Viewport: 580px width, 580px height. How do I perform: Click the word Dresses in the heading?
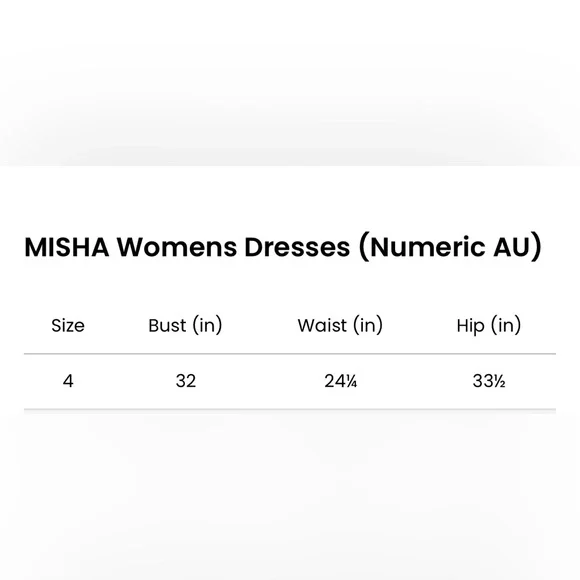point(297,247)
